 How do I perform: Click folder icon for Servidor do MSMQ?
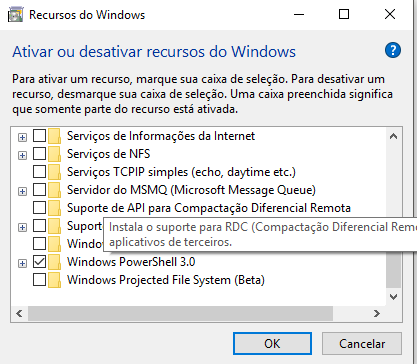[54, 190]
